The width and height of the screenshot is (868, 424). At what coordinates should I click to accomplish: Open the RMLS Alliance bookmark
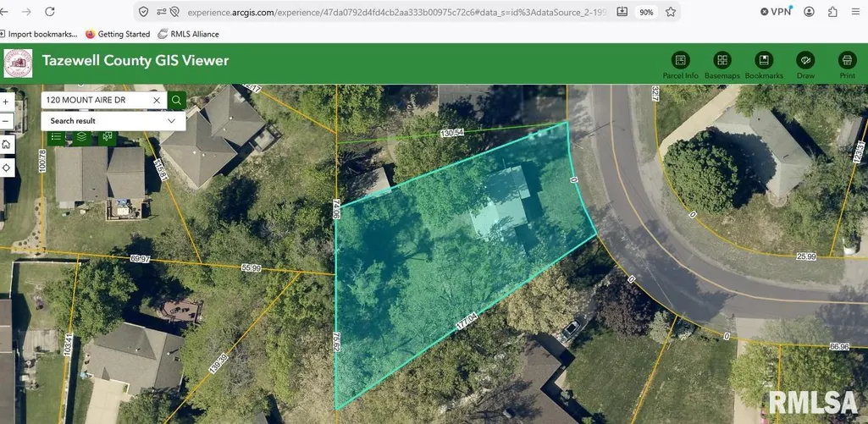[x=188, y=34]
